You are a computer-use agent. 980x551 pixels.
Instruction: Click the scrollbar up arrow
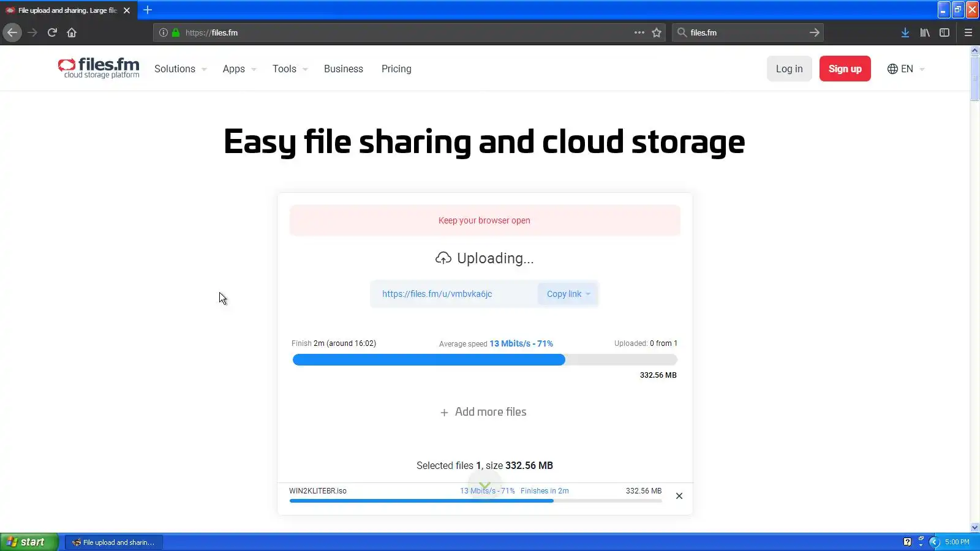pos(975,51)
